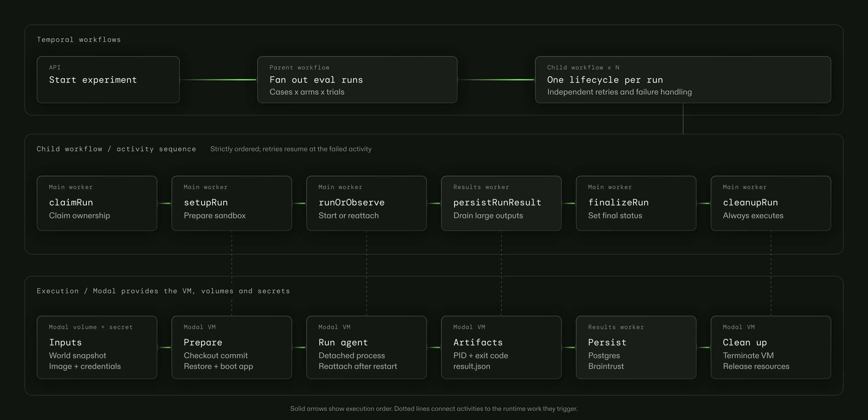Click the 'Temporal workflows' section title
The width and height of the screenshot is (868, 420).
click(x=79, y=39)
